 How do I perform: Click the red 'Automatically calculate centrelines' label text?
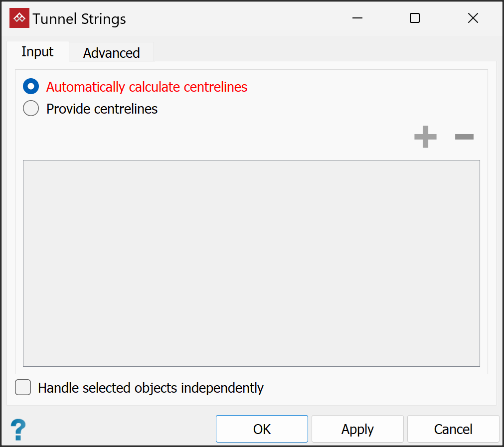tap(147, 87)
